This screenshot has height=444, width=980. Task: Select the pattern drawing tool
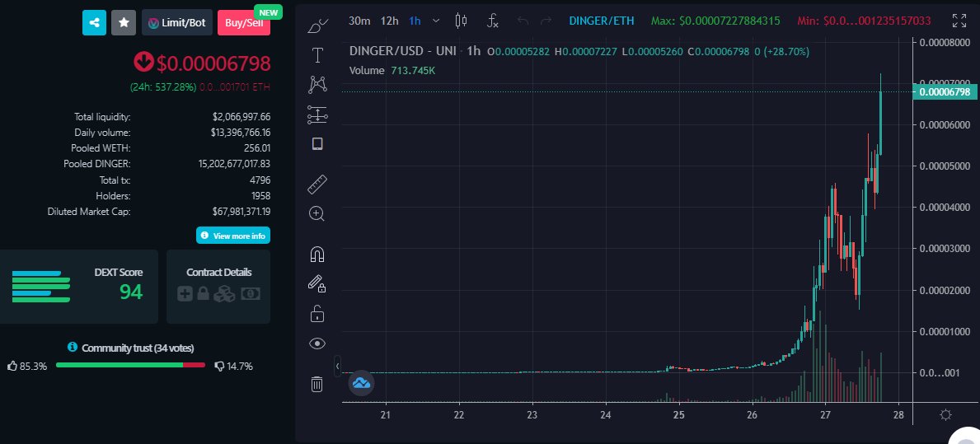pos(317,84)
